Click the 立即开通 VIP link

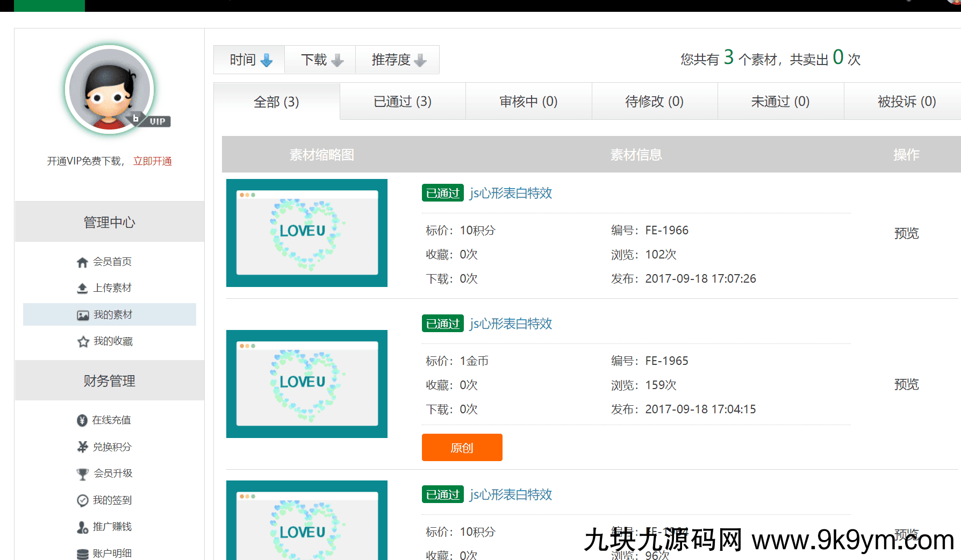coord(152,161)
